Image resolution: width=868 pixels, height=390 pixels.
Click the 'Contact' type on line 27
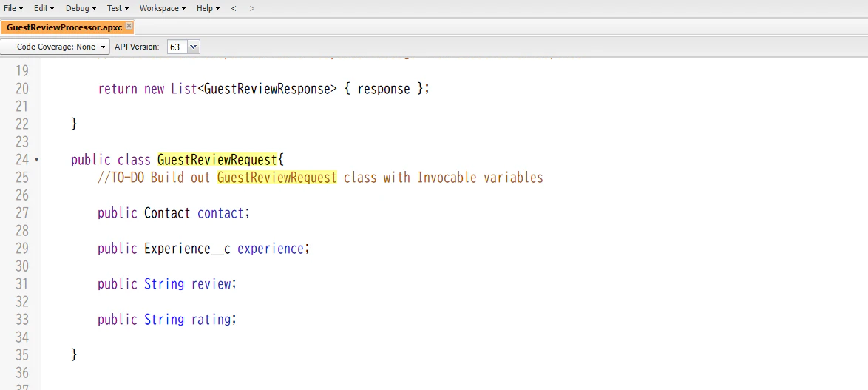167,212
